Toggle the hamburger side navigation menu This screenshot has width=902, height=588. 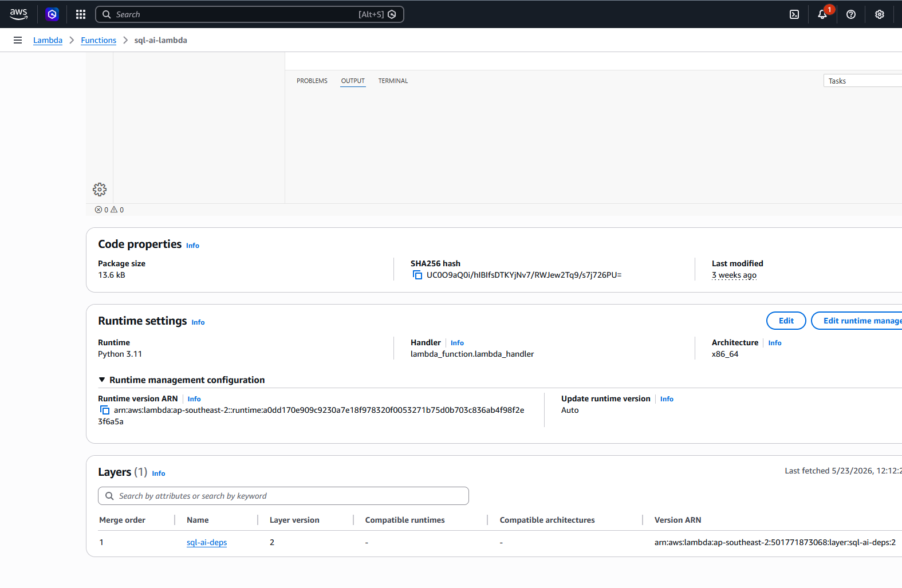click(18, 40)
